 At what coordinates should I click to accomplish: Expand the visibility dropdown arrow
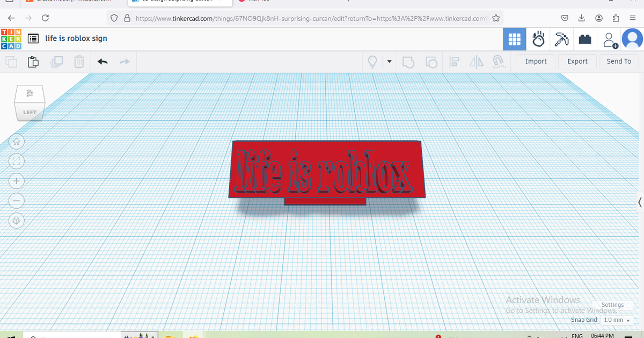(x=389, y=62)
